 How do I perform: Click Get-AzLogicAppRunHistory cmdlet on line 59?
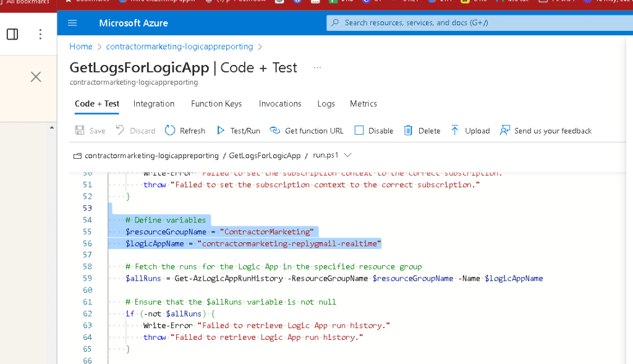click(229, 279)
